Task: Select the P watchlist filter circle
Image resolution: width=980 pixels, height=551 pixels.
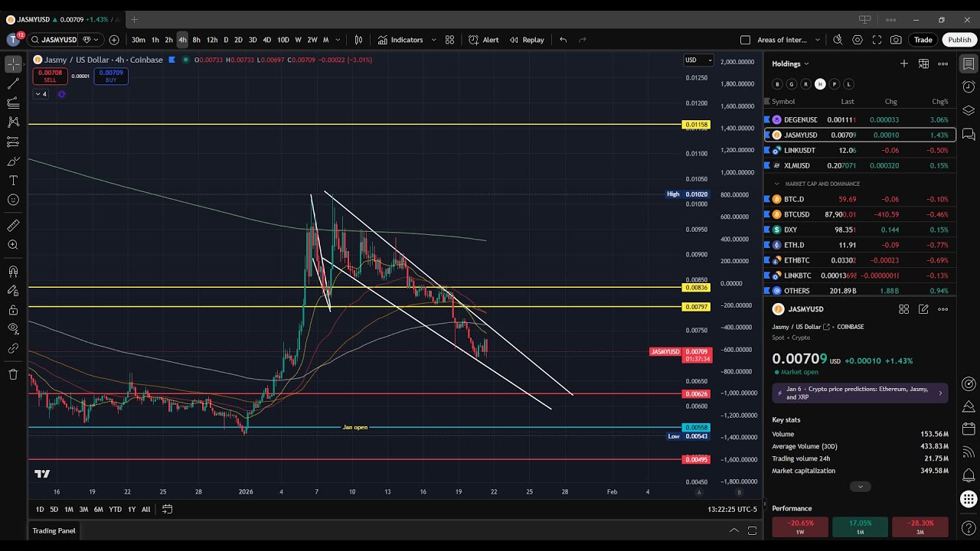Action: tap(834, 84)
